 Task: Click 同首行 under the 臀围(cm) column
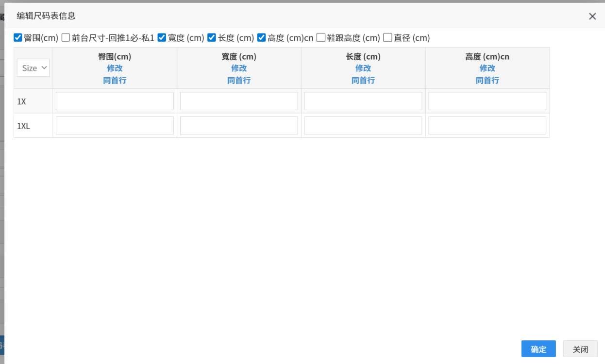[x=115, y=80]
